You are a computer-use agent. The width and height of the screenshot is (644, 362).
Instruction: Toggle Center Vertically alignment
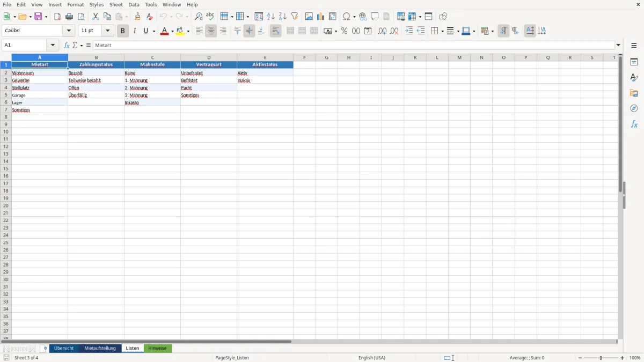tap(249, 31)
